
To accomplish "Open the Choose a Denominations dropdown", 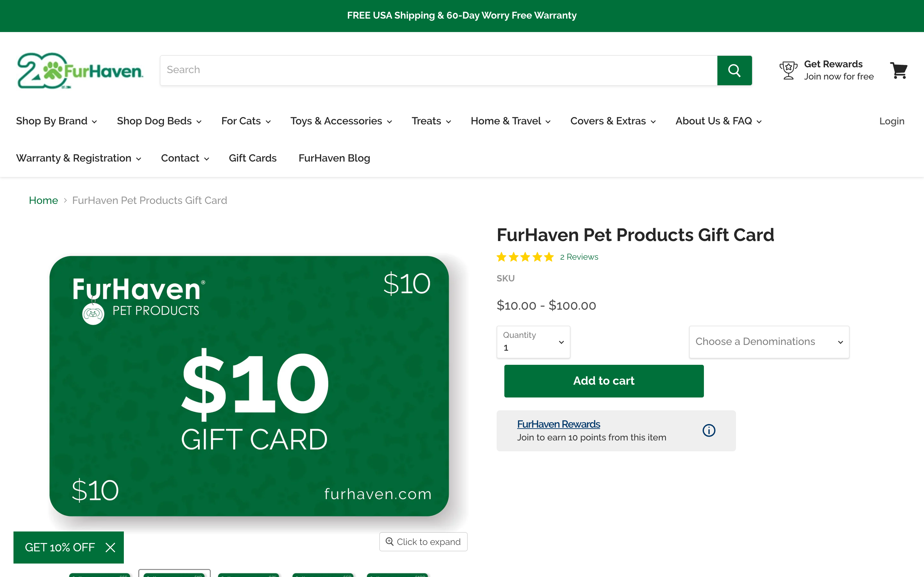I will (x=769, y=342).
